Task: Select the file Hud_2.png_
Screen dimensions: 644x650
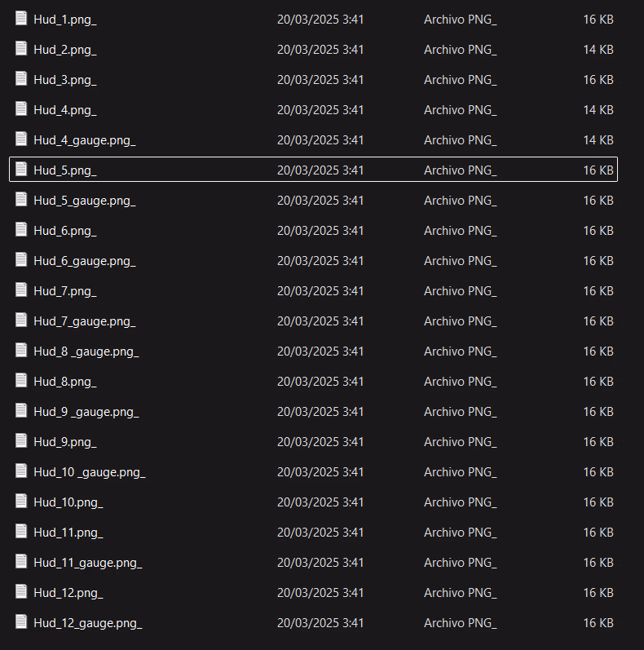Action: click(x=65, y=50)
